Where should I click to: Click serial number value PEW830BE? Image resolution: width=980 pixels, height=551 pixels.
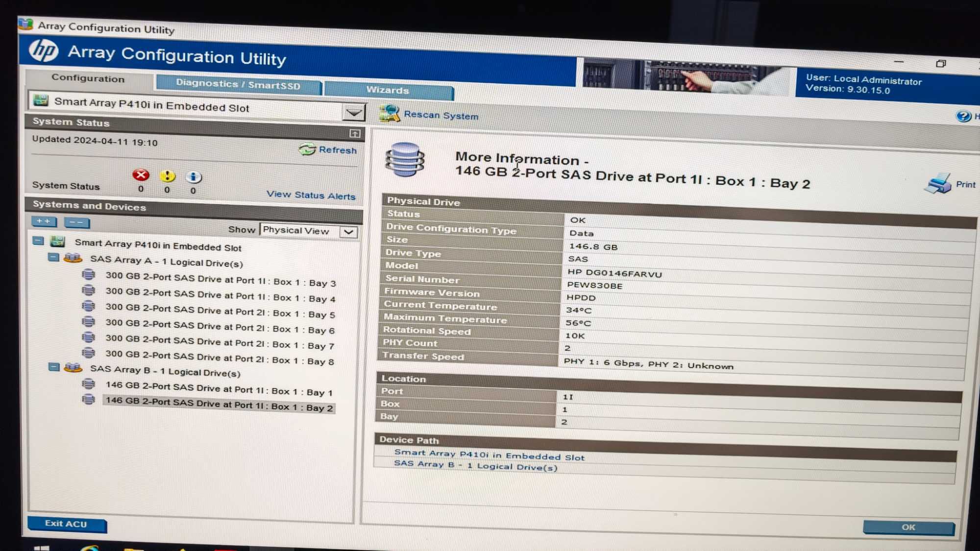pos(595,286)
